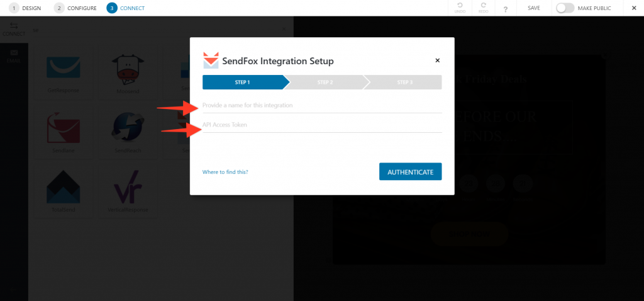Choose the Moosend cow icon
This screenshot has width=644, height=301.
tap(128, 68)
